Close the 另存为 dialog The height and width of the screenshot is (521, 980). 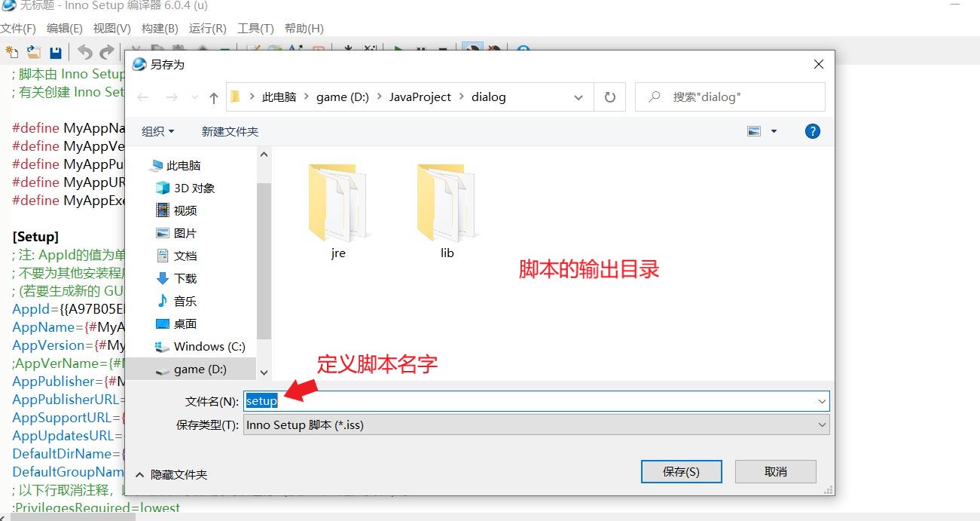819,65
